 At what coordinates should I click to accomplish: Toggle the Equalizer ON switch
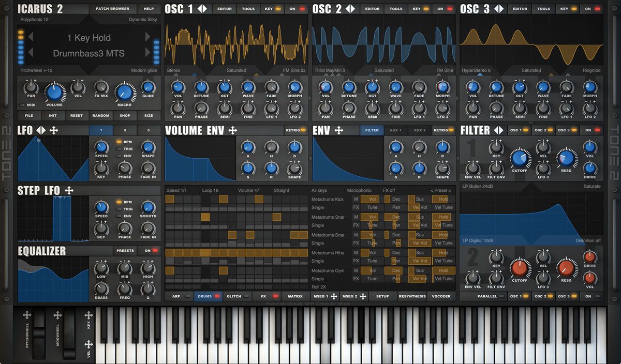click(151, 251)
